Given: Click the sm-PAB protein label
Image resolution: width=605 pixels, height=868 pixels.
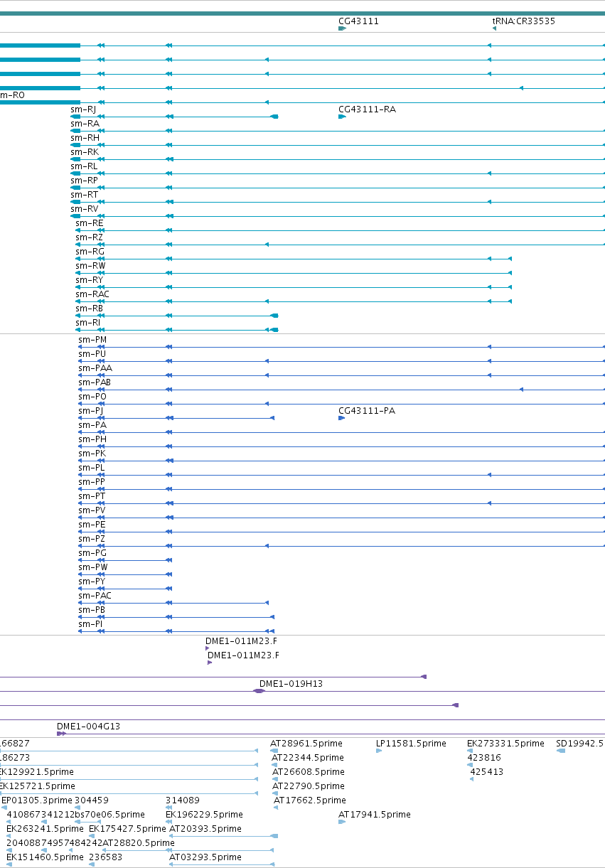Looking at the screenshot, I should pos(95,382).
